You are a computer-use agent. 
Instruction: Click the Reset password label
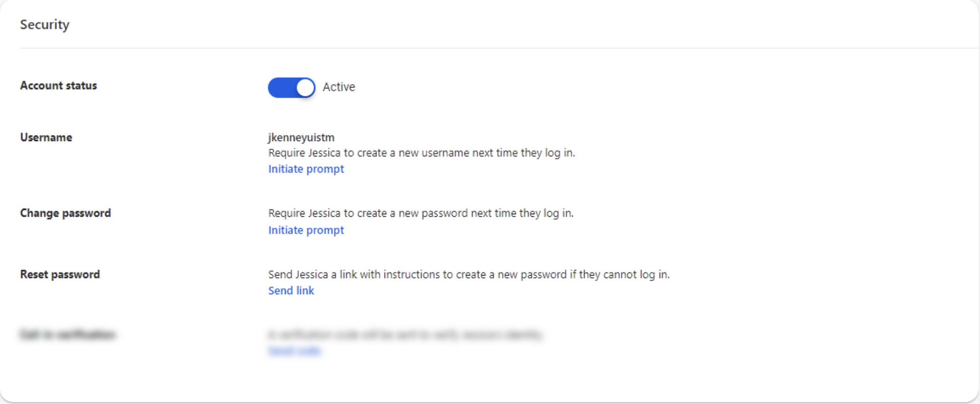pos(60,274)
